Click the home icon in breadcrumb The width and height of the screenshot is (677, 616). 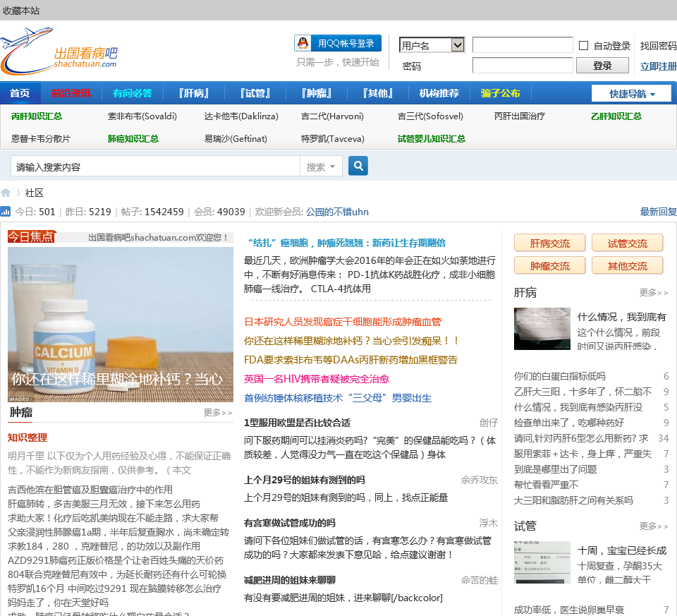[x=6, y=193]
